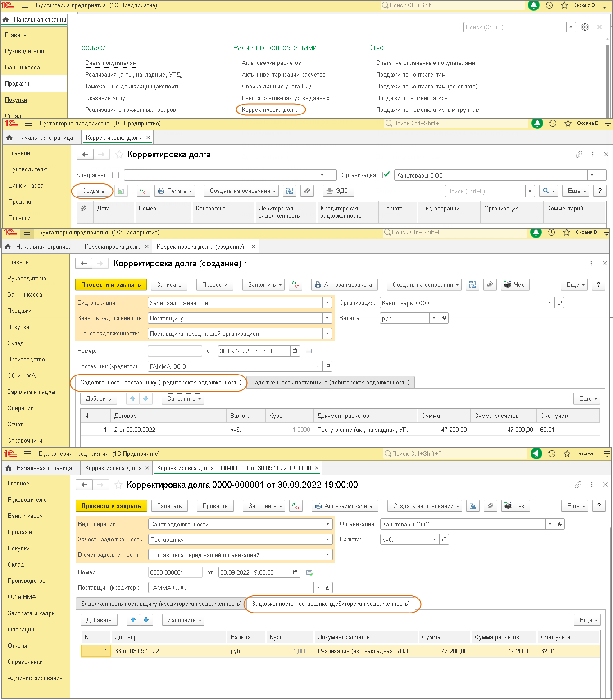Viewport: 613px width, 700px height.
Task: Show ДтКт postings icon in (создание) window toolbar
Action: pyautogui.click(x=295, y=285)
